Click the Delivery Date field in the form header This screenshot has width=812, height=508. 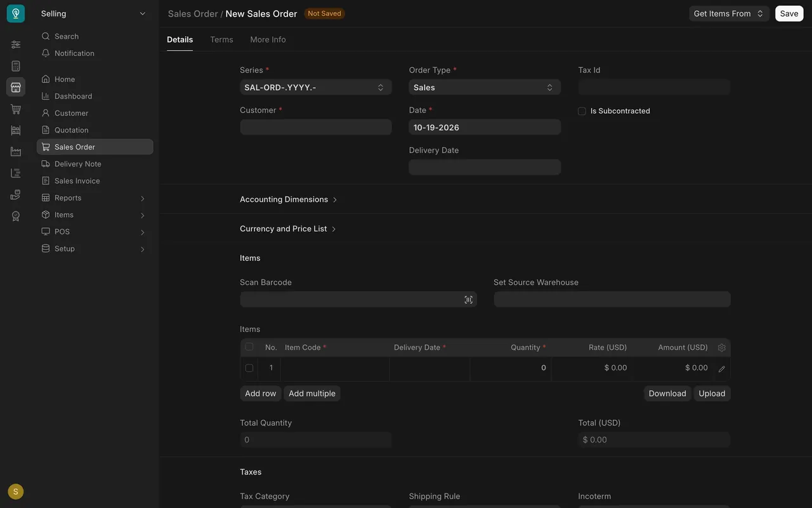[485, 167]
